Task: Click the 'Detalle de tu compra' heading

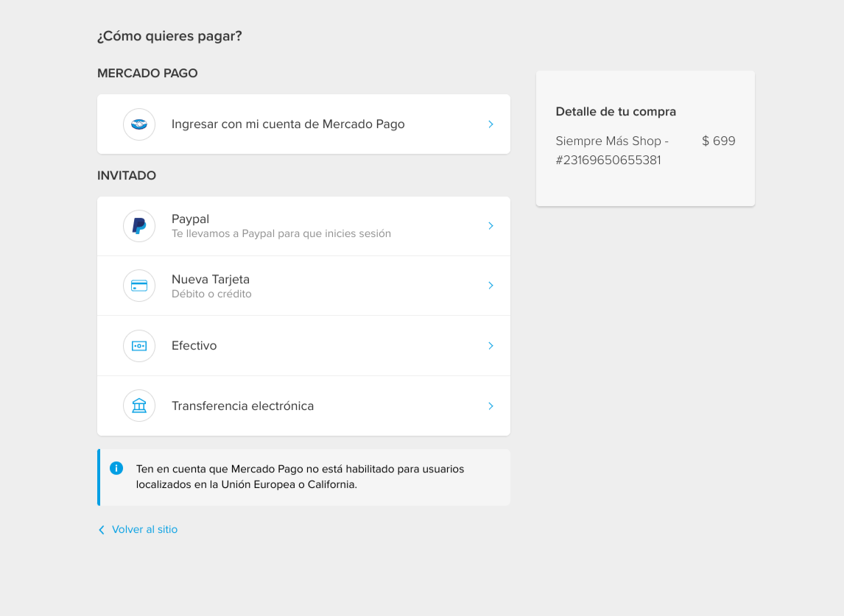Action: pos(616,112)
